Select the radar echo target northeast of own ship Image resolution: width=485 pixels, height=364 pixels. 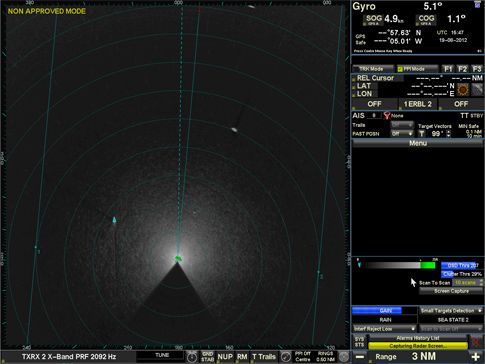(x=234, y=129)
